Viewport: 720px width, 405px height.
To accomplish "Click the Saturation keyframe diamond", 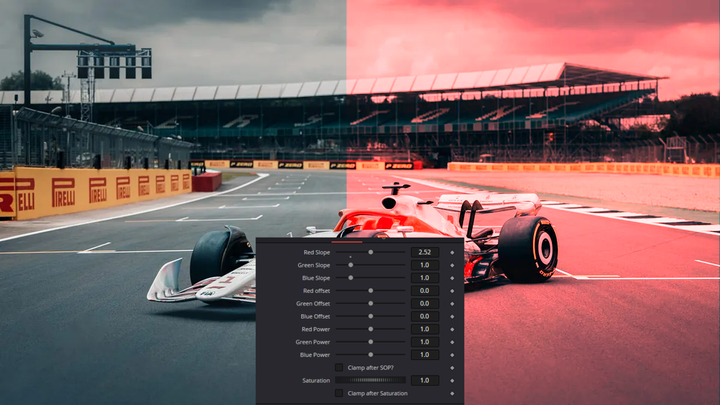I will 452,381.
